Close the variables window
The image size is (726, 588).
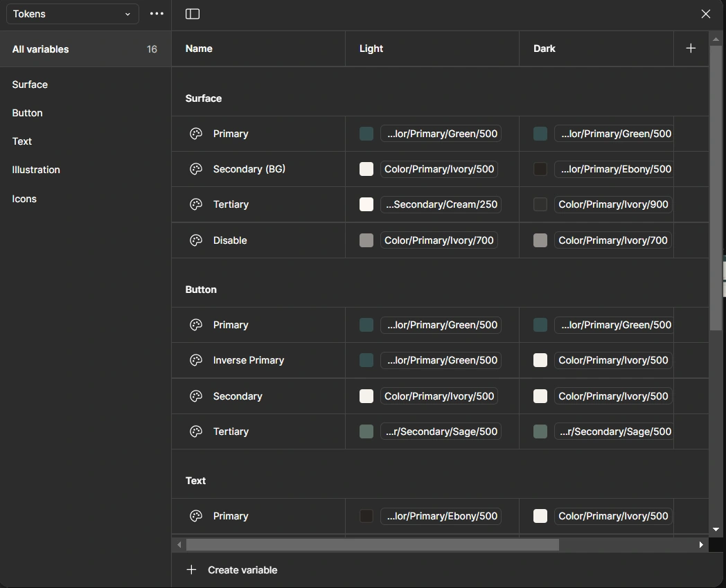(x=706, y=14)
